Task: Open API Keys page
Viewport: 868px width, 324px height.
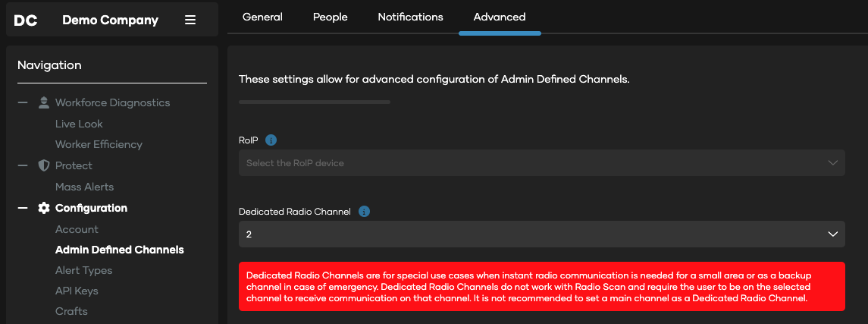Action: point(77,291)
